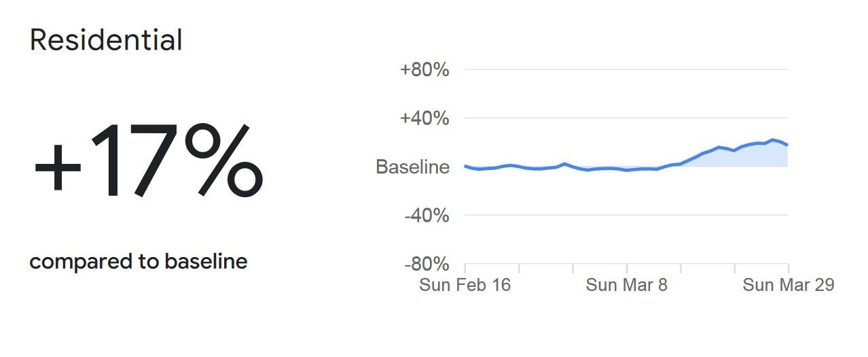
Task: Click the trend line's final point at Mar 29
Action: [x=787, y=145]
